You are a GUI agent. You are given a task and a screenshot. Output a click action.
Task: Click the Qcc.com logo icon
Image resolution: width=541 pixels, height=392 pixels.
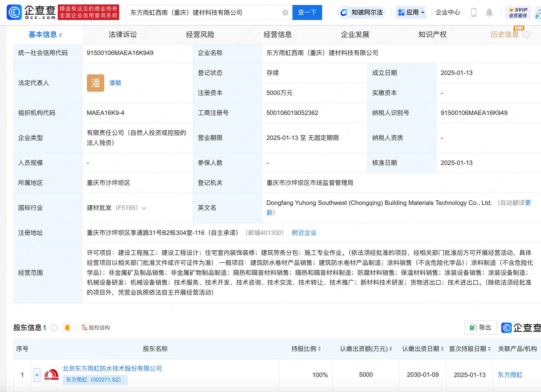(x=14, y=12)
